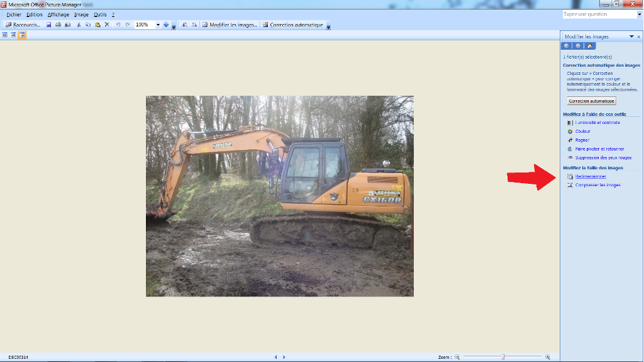644x362 pixels.
Task: Open the help question box dropdown arrow
Action: click(x=640, y=14)
